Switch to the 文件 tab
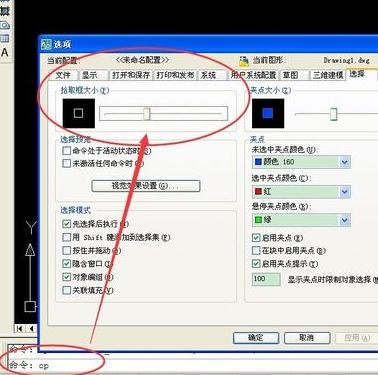The height and width of the screenshot is (375, 378). (63, 75)
